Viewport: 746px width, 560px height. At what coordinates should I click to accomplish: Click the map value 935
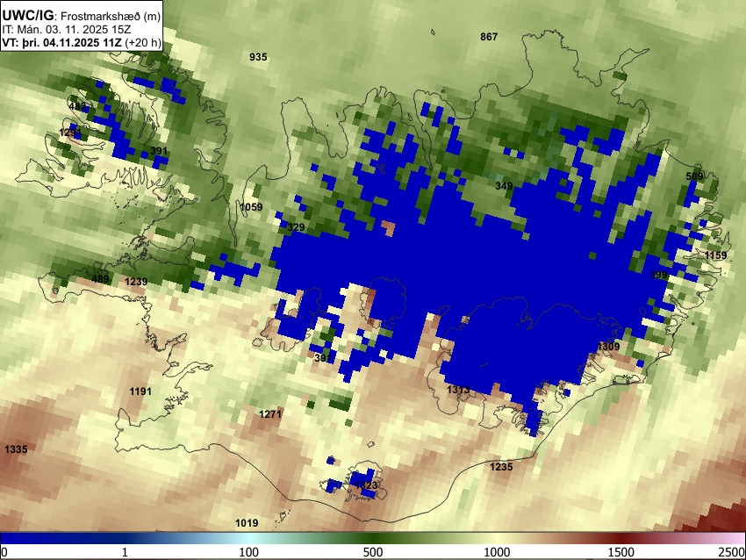258,57
